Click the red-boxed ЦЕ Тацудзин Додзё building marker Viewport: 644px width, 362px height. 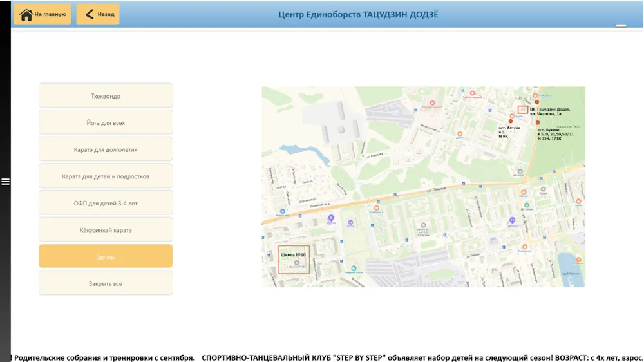(522, 110)
